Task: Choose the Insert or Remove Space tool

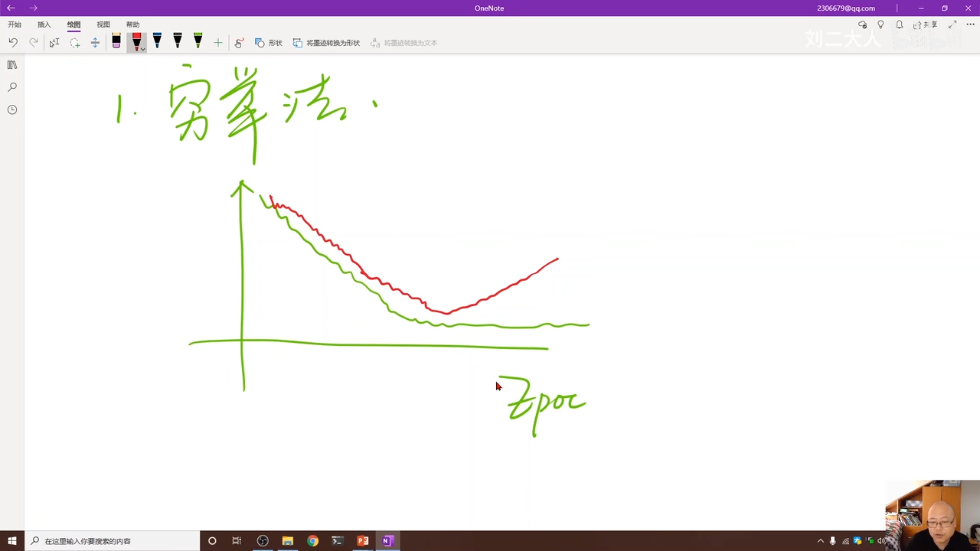Action: (x=95, y=43)
